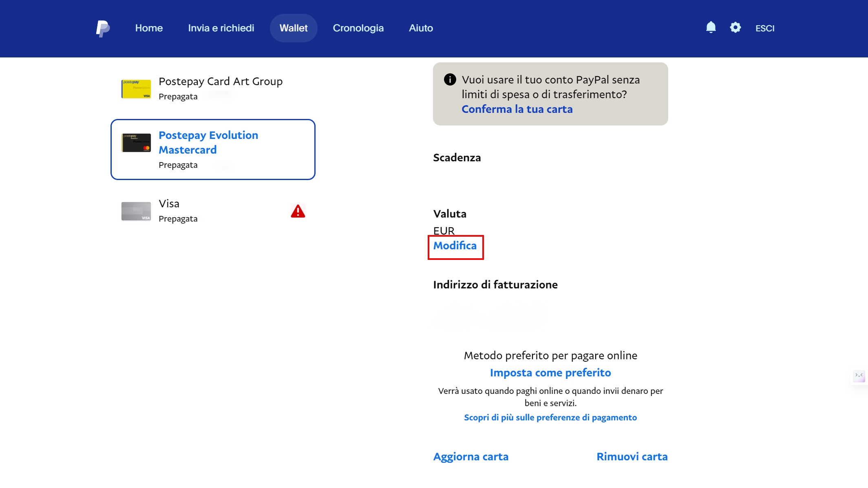Set card as preferred with Imposta come preferito

click(550, 372)
